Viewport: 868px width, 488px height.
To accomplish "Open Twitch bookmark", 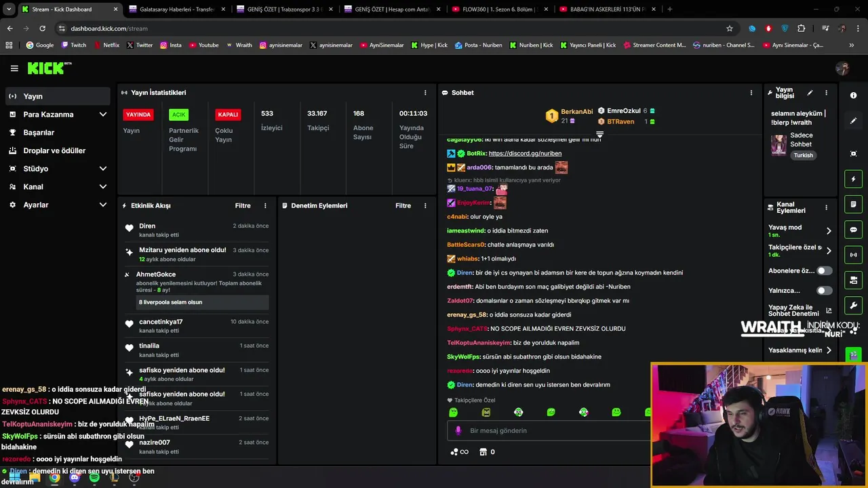I will point(74,45).
